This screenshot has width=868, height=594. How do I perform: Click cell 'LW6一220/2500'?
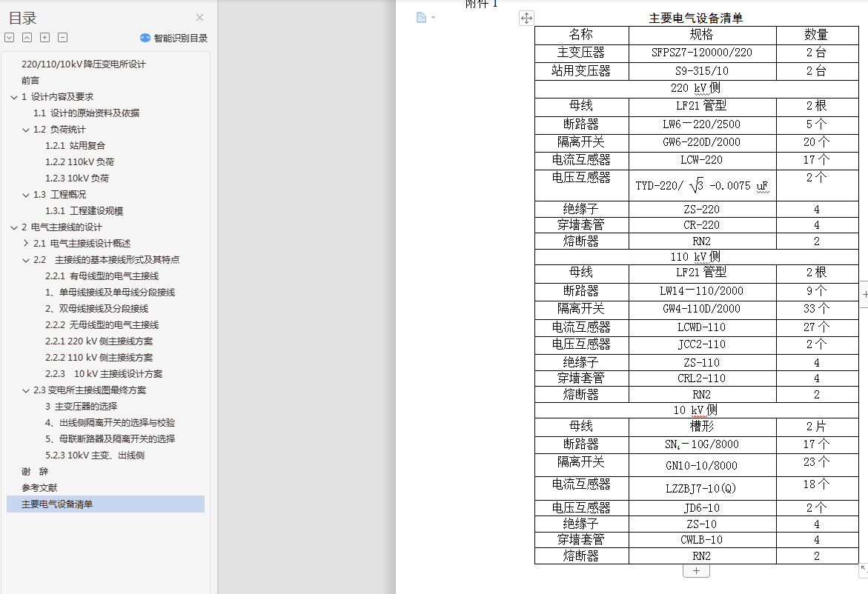click(x=702, y=124)
